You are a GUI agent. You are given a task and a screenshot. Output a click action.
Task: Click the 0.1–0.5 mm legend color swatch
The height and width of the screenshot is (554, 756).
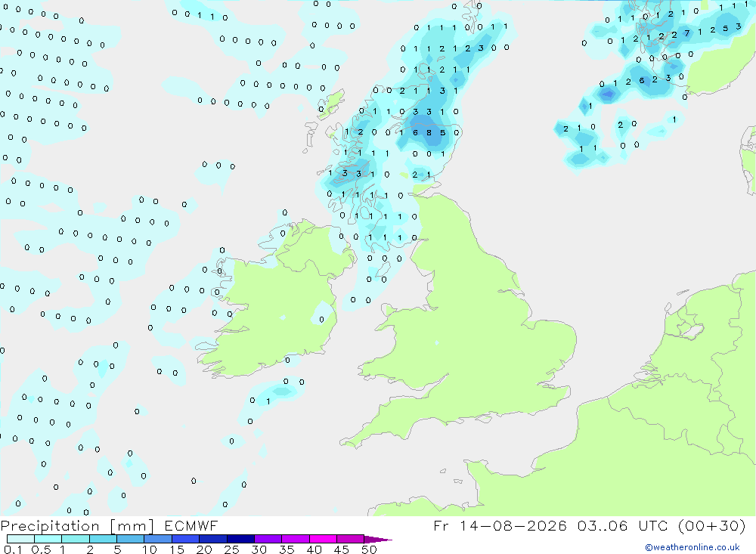20,539
